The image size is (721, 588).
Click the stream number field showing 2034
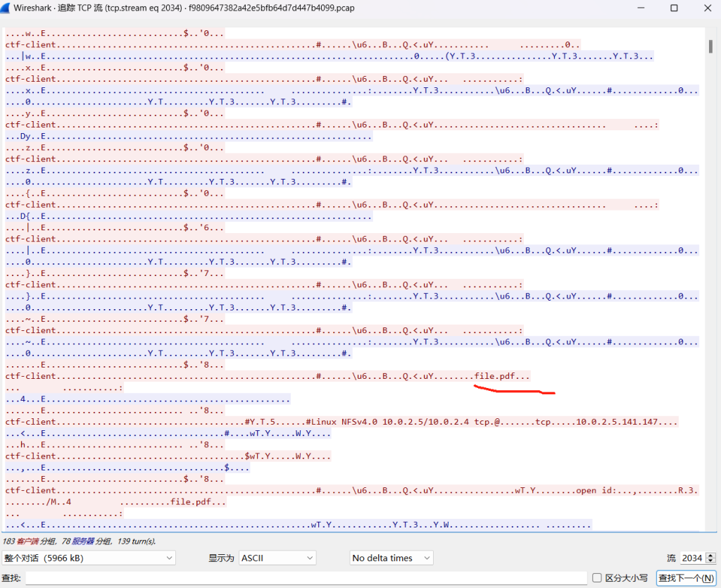point(691,558)
